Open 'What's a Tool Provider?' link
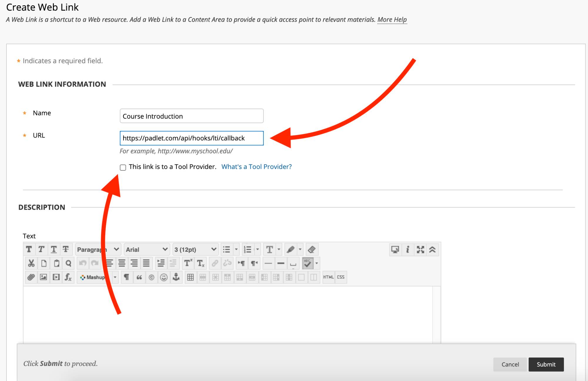 coord(256,167)
